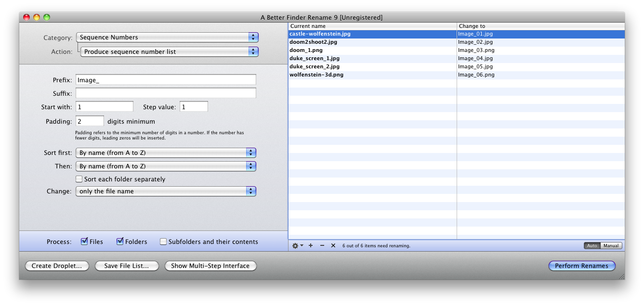The image size is (644, 306).
Task: Click the Image_05.jpg new name cell
Action: click(x=541, y=67)
